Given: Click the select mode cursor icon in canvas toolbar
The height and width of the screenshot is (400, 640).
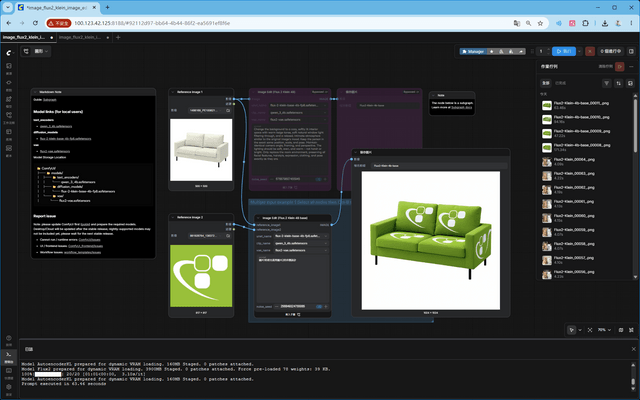Looking at the screenshot, I should pos(571,330).
